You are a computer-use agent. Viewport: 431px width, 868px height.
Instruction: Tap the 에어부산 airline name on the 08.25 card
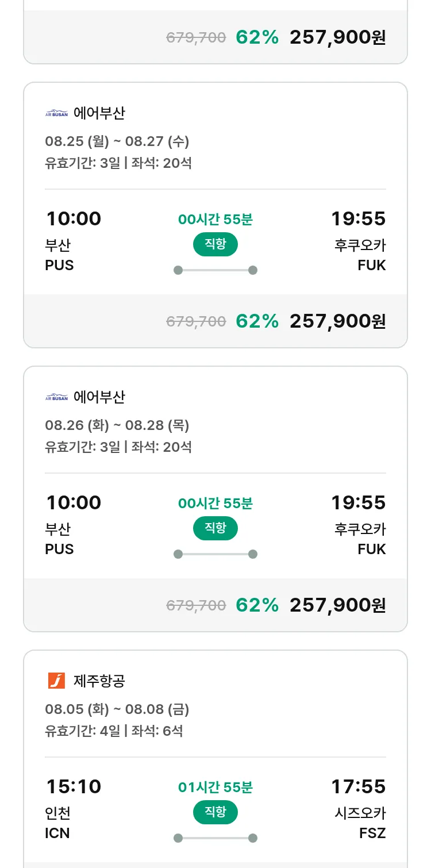point(99,113)
